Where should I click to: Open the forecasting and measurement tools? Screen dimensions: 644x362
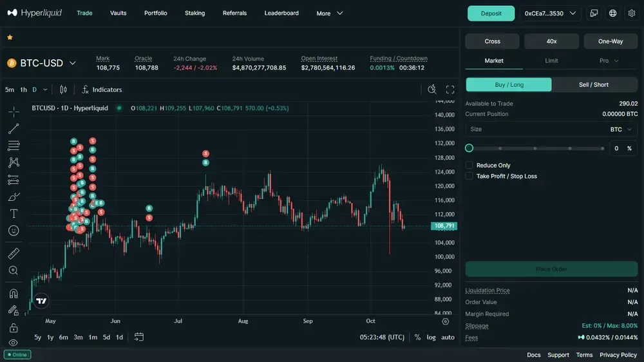pos(14,180)
